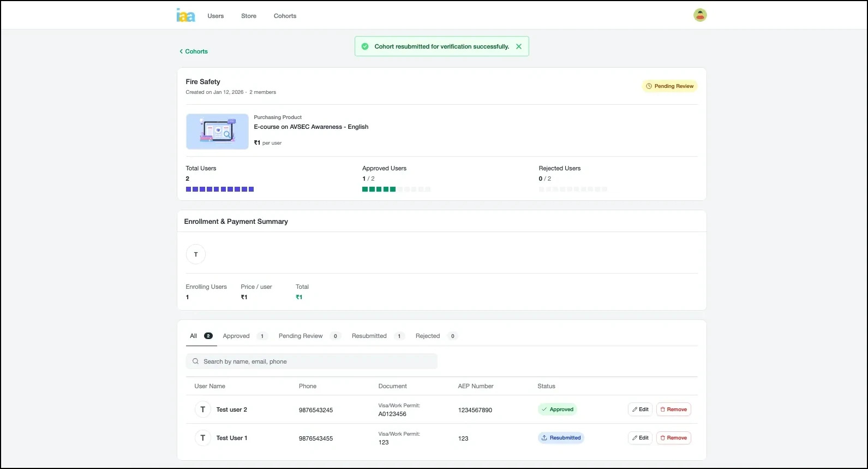The image size is (868, 469).
Task: Go back via the Cohorts breadcrumb link
Action: 194,51
